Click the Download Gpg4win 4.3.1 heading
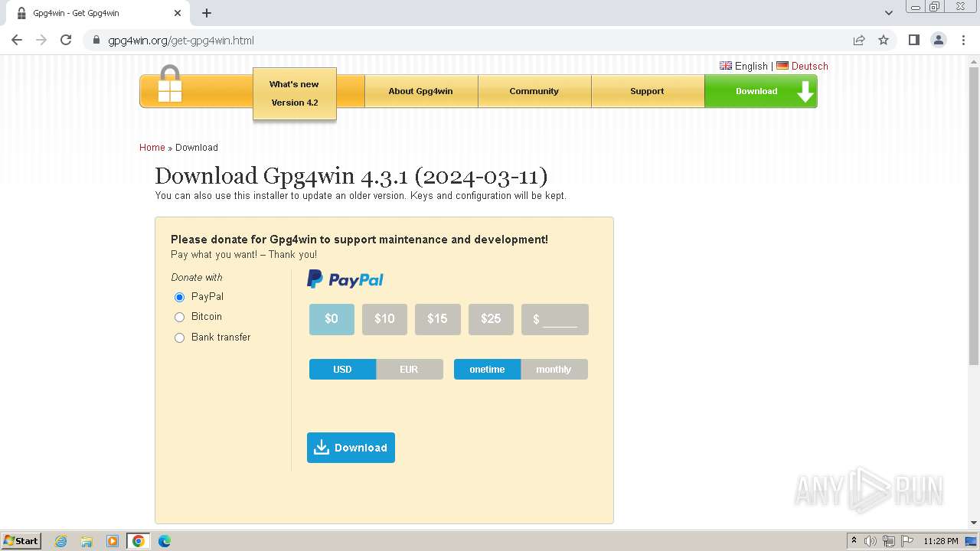Screen dimensions: 980x551 click(x=351, y=176)
